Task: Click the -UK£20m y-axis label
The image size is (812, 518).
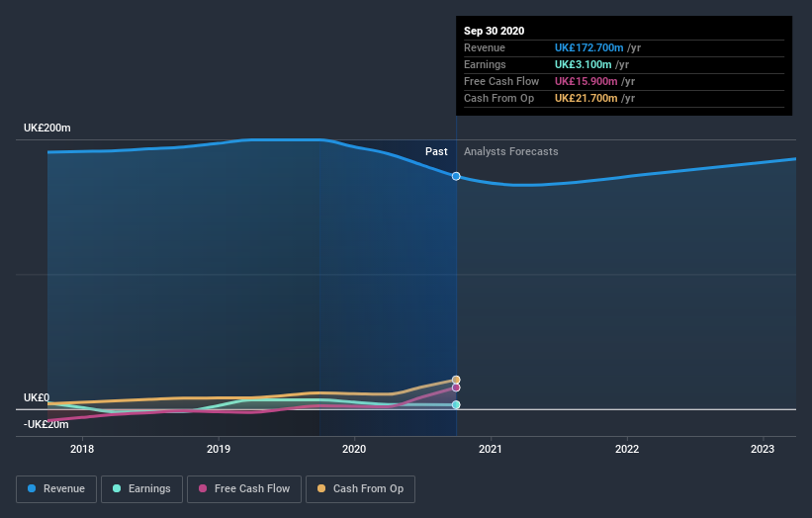Action: point(46,424)
